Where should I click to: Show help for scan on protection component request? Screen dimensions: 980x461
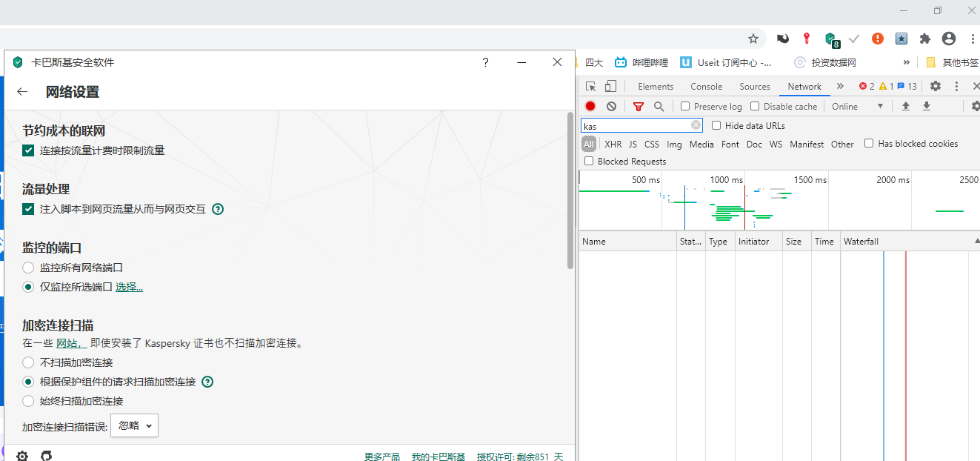coord(207,382)
